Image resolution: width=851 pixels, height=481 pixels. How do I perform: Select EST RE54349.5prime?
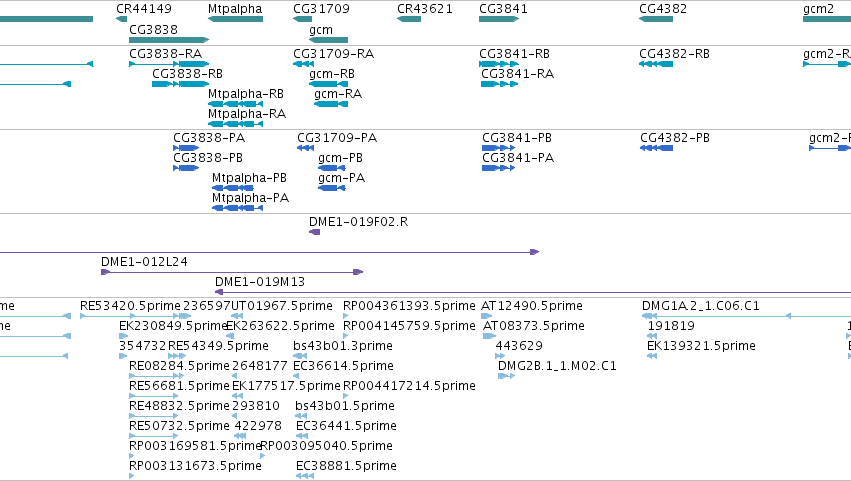coord(218,346)
